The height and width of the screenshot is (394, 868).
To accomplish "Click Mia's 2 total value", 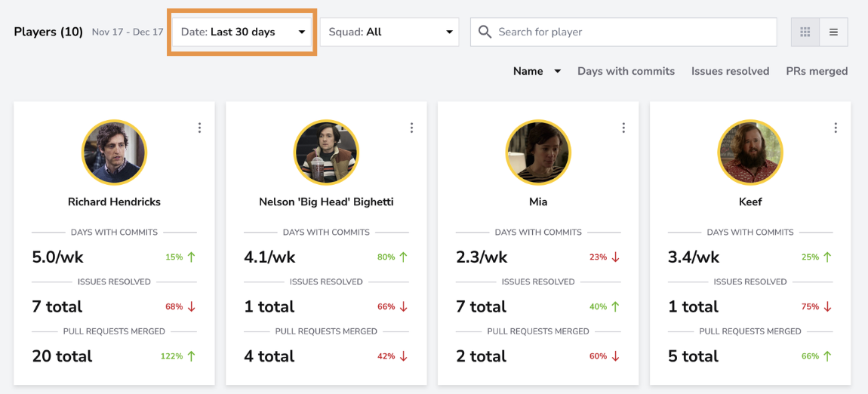I will pos(481,356).
